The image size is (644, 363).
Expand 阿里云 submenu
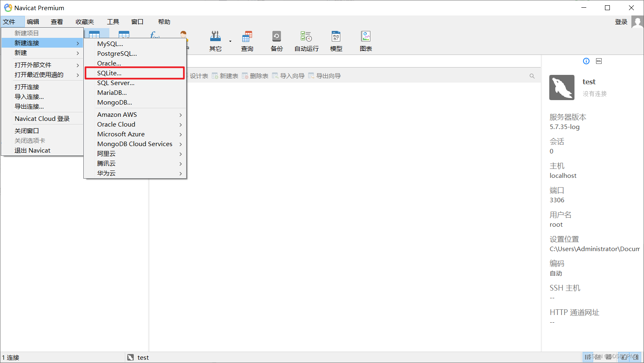pyautogui.click(x=135, y=154)
